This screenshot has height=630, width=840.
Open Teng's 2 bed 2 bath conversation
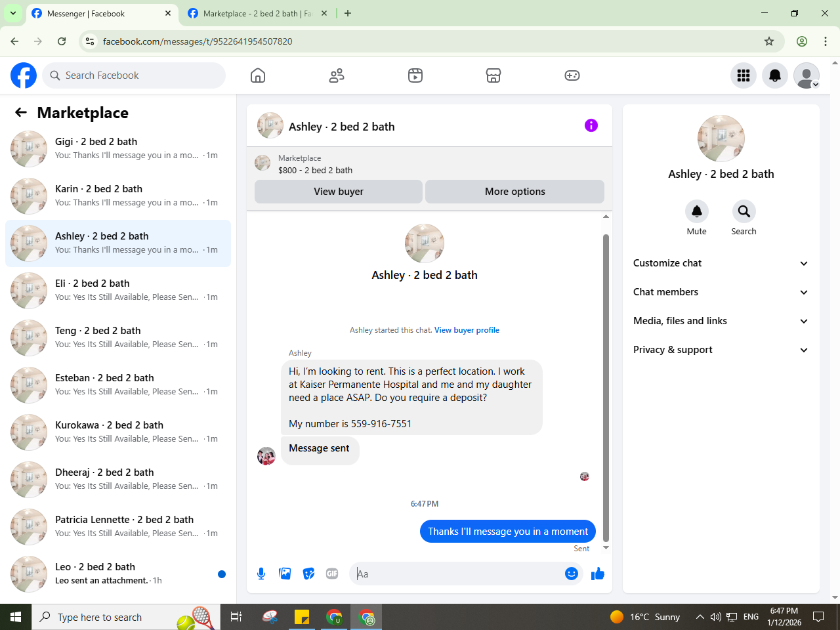[x=118, y=338]
